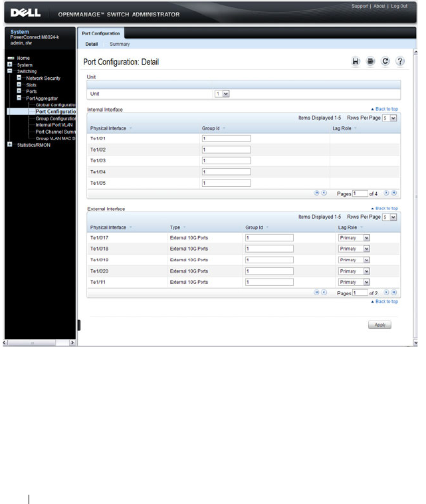426x504 pixels.
Task: Click the Apply button
Action: (x=379, y=324)
